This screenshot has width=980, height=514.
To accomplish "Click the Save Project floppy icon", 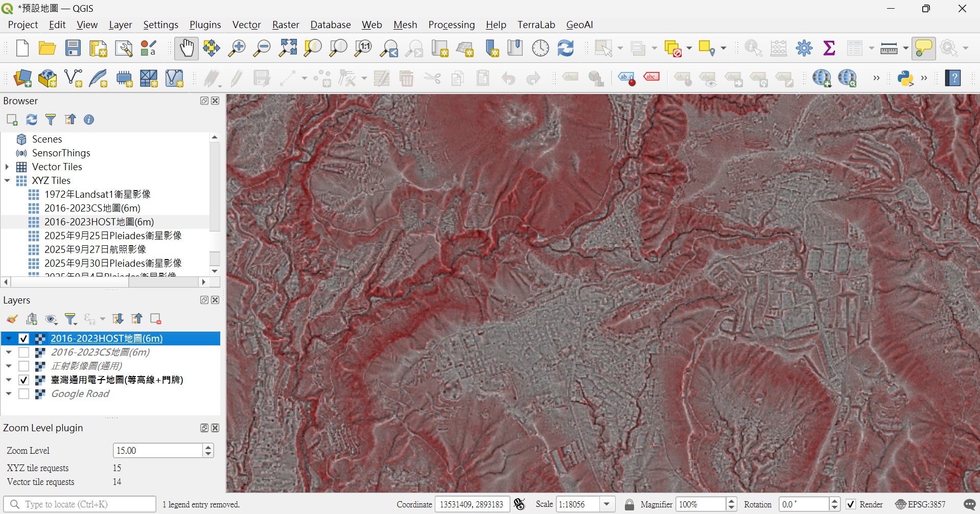I will tap(73, 48).
